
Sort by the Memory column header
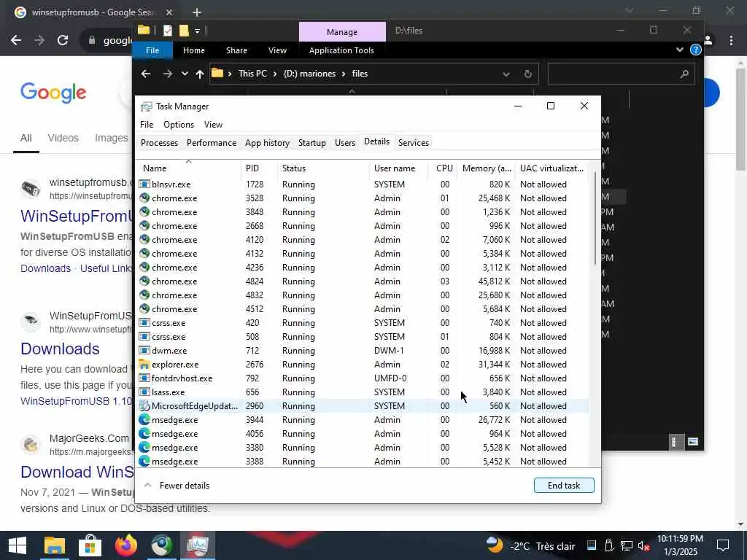(486, 168)
